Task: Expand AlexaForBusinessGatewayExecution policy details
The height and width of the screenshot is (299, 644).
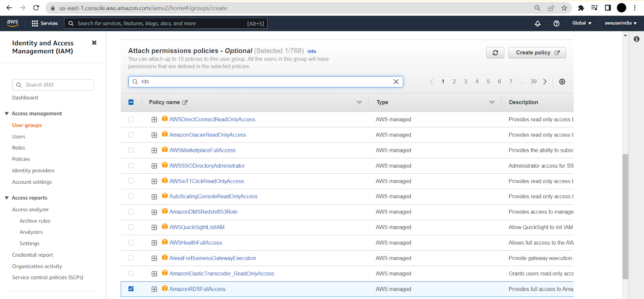Action: [x=154, y=258]
